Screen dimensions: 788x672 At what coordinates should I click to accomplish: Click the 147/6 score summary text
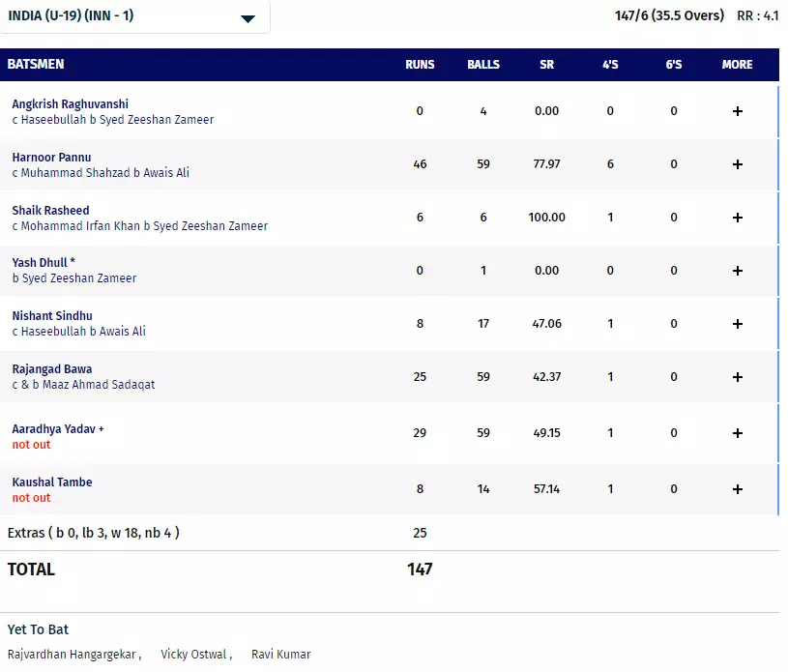[x=669, y=16]
